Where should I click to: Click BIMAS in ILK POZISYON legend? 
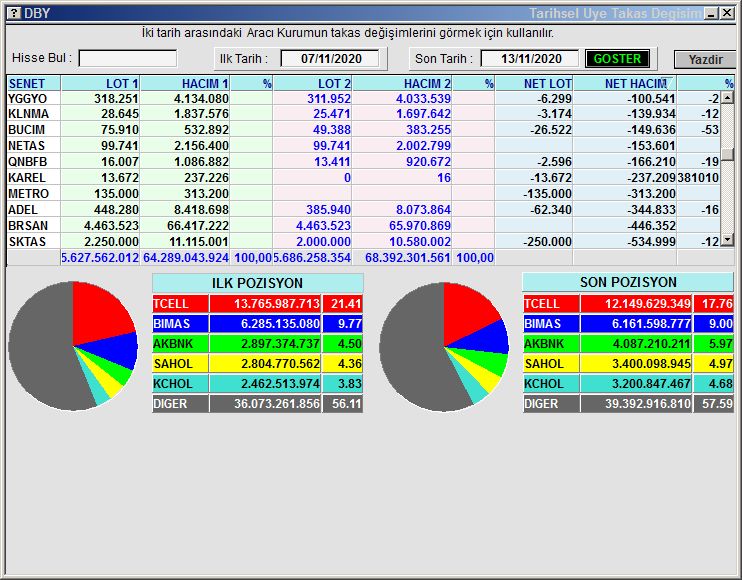tap(180, 324)
